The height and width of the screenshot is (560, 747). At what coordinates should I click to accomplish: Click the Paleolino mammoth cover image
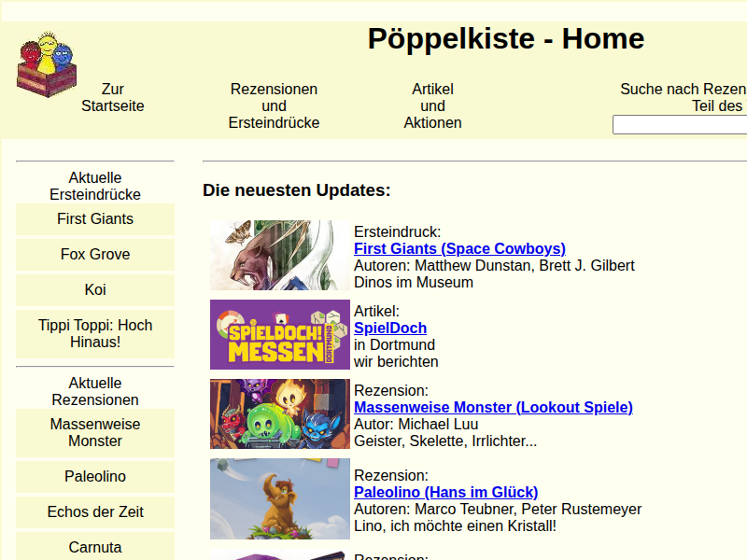point(280,497)
